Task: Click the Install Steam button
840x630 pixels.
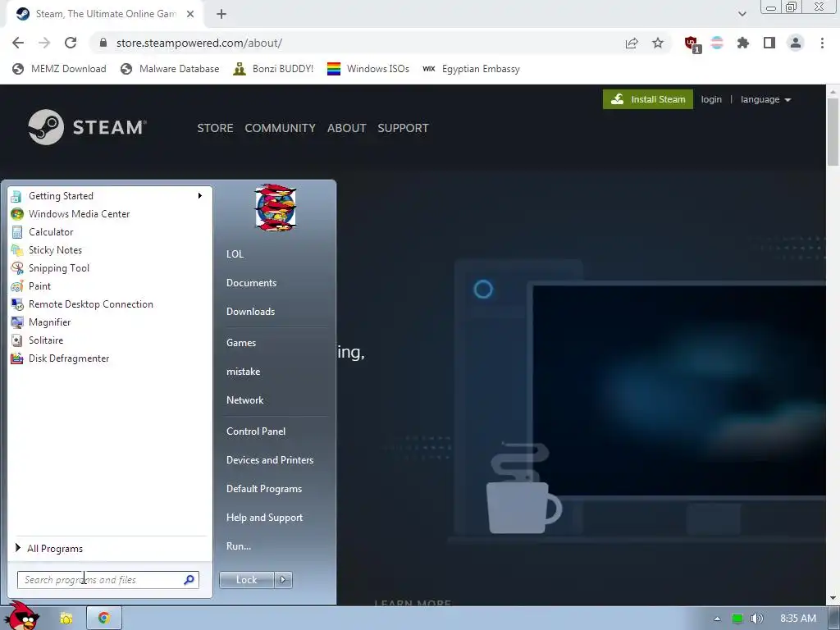Action: pyautogui.click(x=648, y=99)
